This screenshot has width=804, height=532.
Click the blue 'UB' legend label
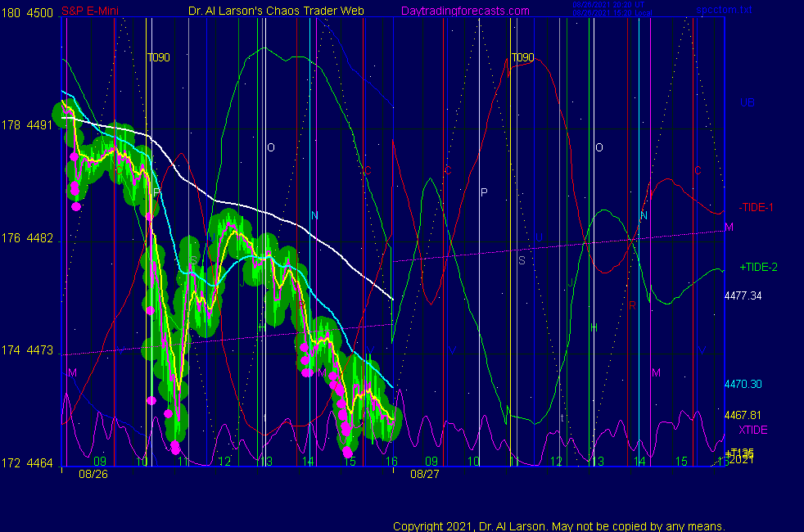[x=747, y=102]
